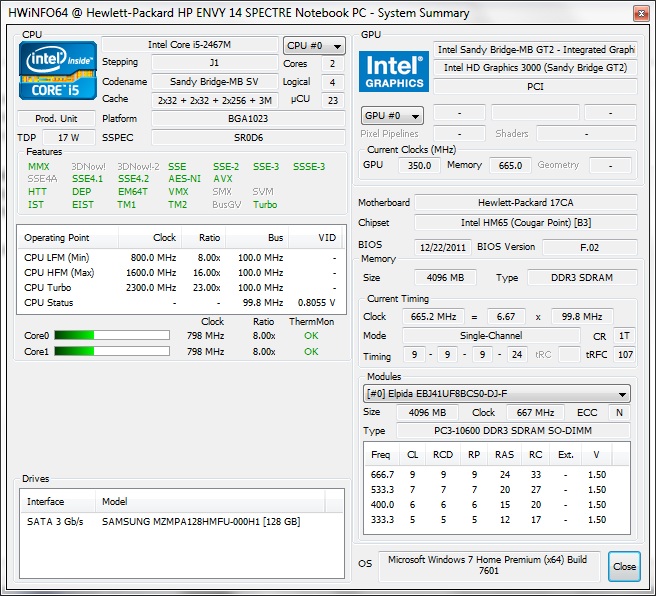
Task: Click the MMX feature label
Action: click(x=38, y=166)
